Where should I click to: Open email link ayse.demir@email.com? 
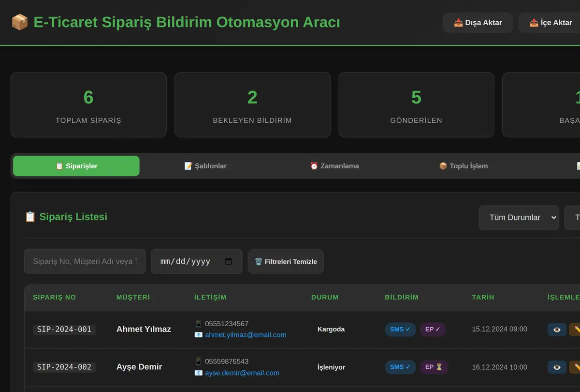point(242,373)
